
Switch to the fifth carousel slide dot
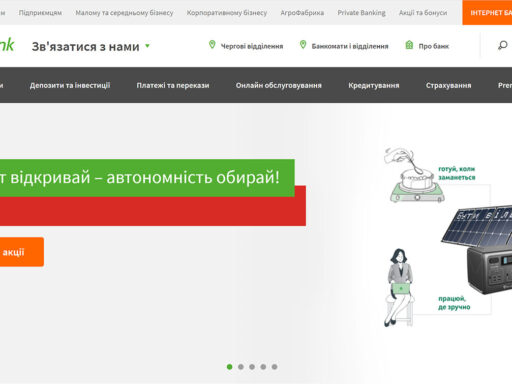(274, 367)
